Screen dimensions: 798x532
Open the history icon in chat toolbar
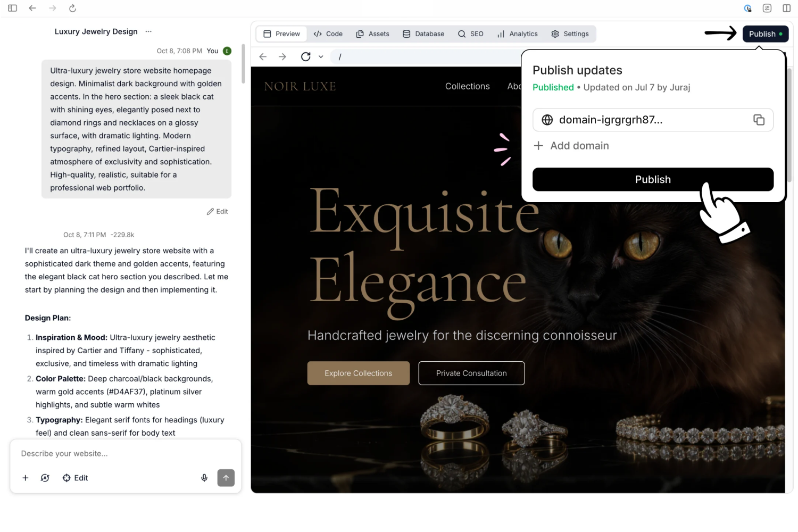(45, 478)
